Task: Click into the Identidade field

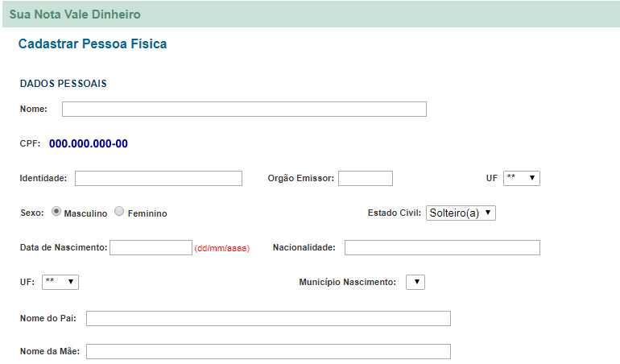Action: pyautogui.click(x=159, y=179)
